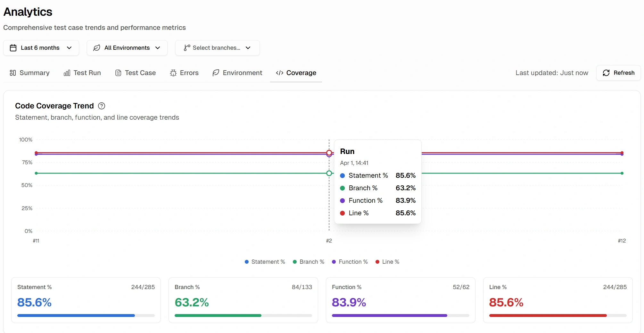Click the green Branch data point at run #2
Viewport: 644px width, 333px height.
coord(329,173)
